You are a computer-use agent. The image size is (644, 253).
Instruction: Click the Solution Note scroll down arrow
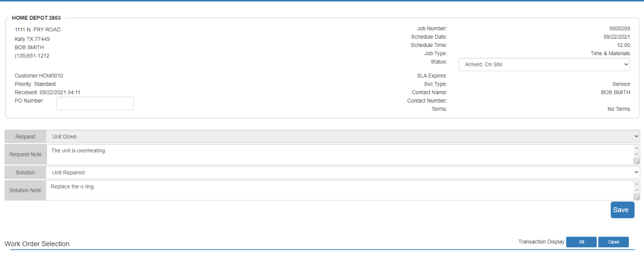click(x=637, y=190)
